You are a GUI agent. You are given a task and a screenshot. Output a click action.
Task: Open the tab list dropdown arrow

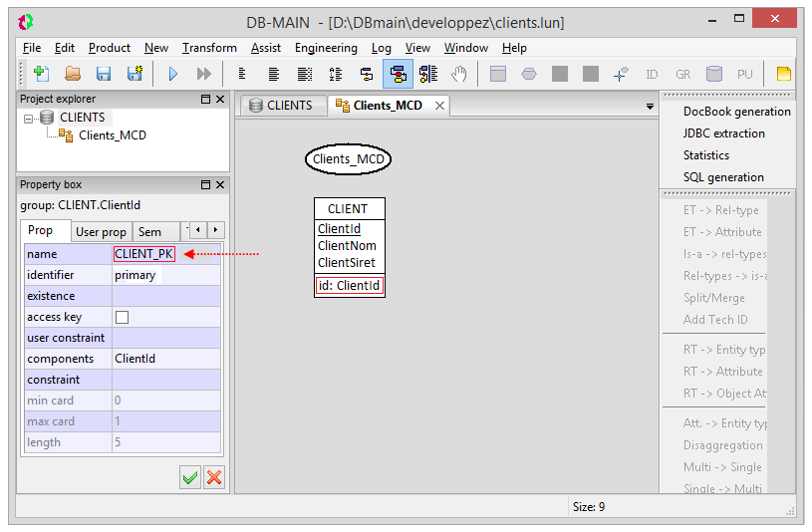650,106
